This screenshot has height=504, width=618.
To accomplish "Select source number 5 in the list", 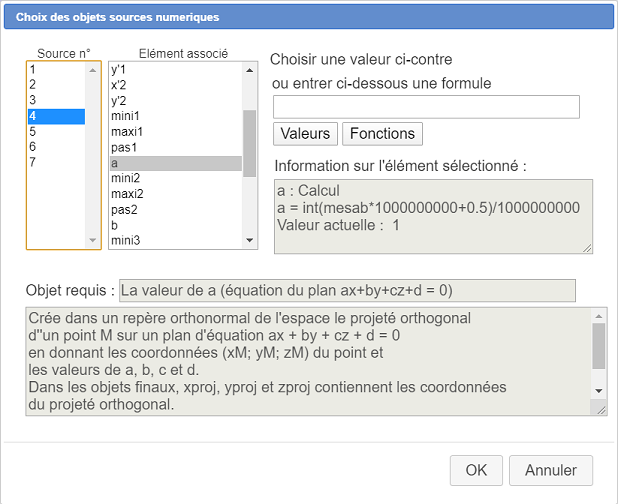I will pos(56,131).
